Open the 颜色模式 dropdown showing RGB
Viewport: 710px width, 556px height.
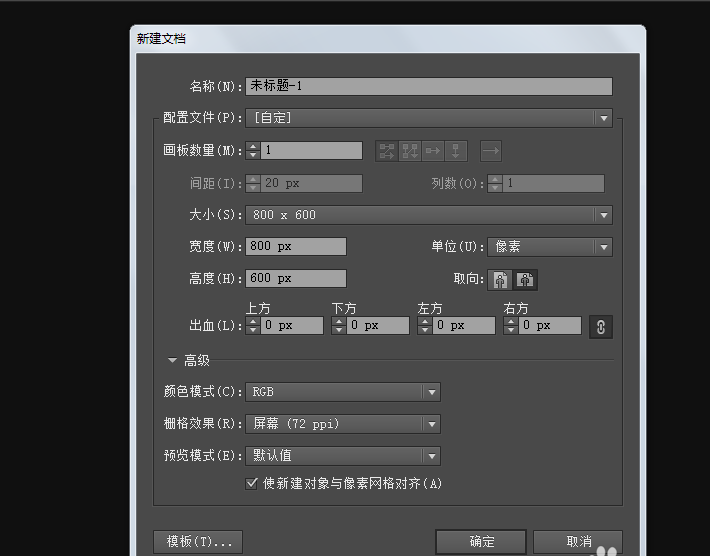pos(343,393)
